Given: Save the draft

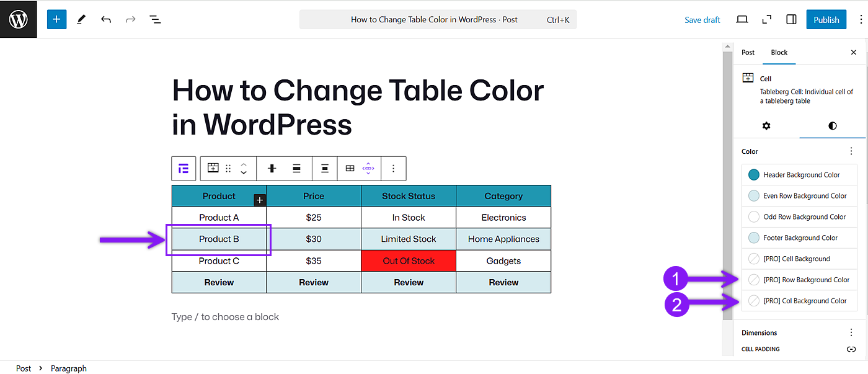Looking at the screenshot, I should click(x=702, y=19).
